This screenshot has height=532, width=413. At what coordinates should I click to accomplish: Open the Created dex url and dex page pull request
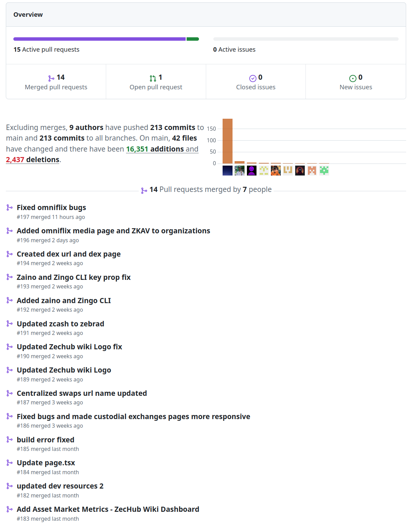(x=68, y=254)
